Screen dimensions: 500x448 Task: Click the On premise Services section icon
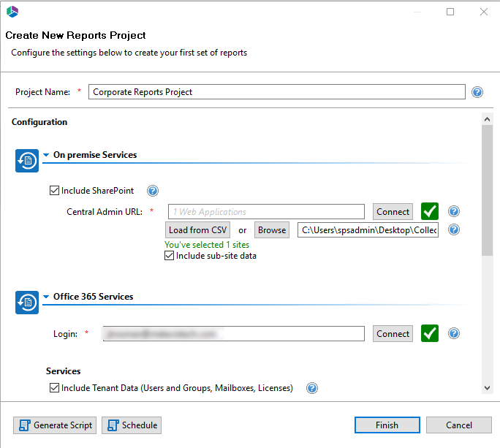[27, 161]
